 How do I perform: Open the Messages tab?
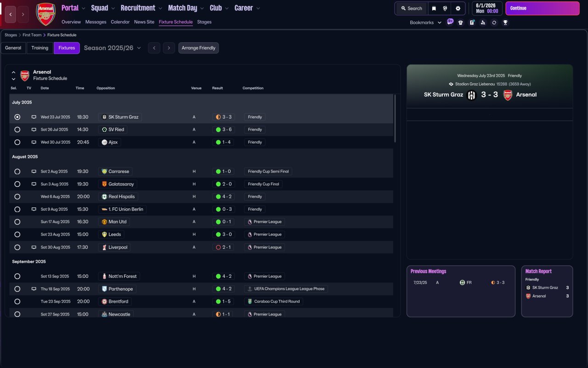tap(96, 22)
